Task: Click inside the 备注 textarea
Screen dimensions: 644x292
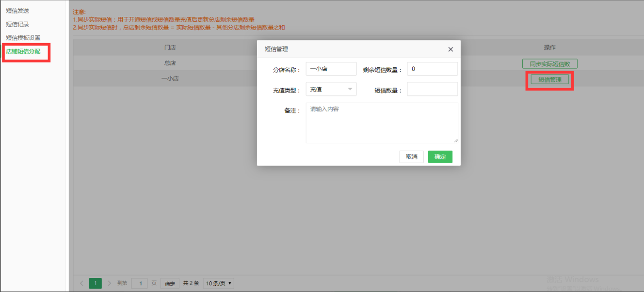Action: tap(382, 121)
